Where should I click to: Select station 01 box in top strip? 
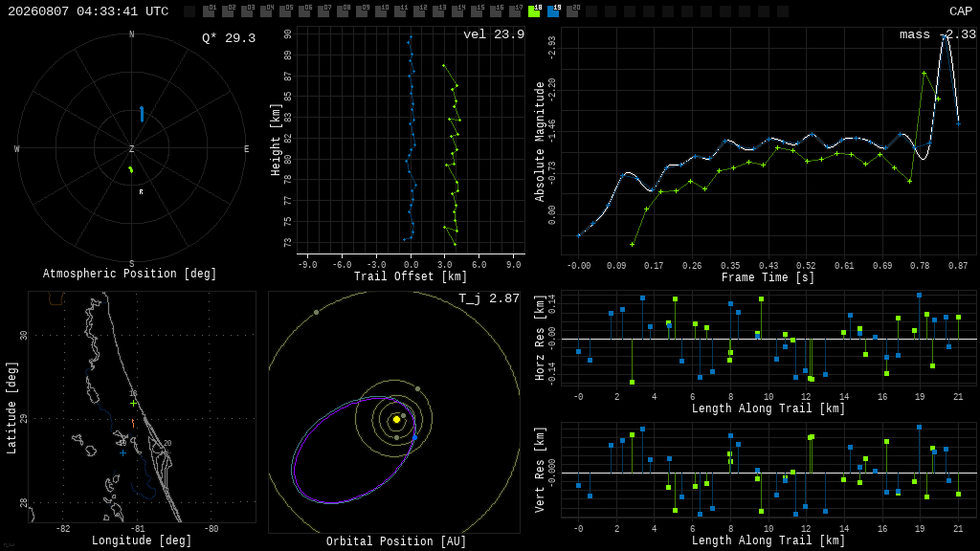pos(210,11)
